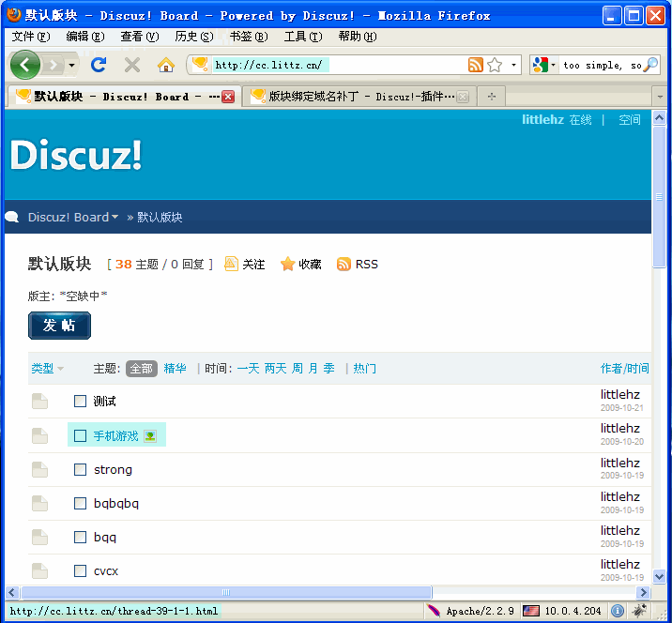This screenshot has height=623, width=672.
Task: Expand the Discuz! Board navigation dropdown
Action: (x=115, y=218)
